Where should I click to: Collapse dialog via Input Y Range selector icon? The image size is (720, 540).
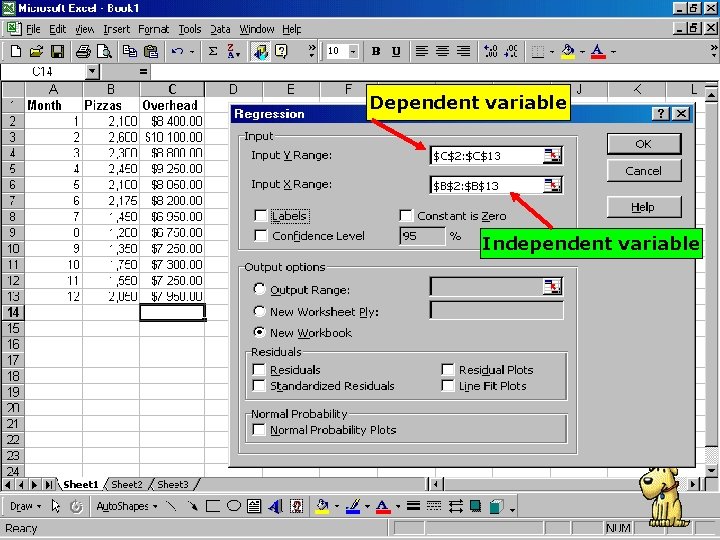click(x=552, y=156)
